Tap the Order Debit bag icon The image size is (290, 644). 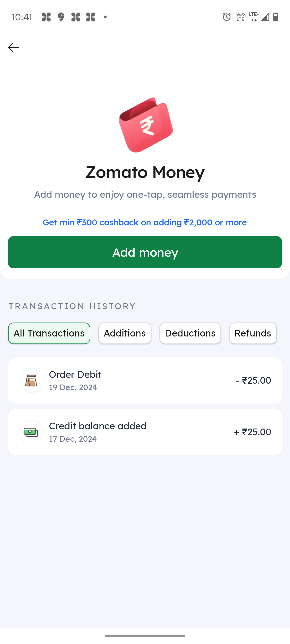[31, 380]
